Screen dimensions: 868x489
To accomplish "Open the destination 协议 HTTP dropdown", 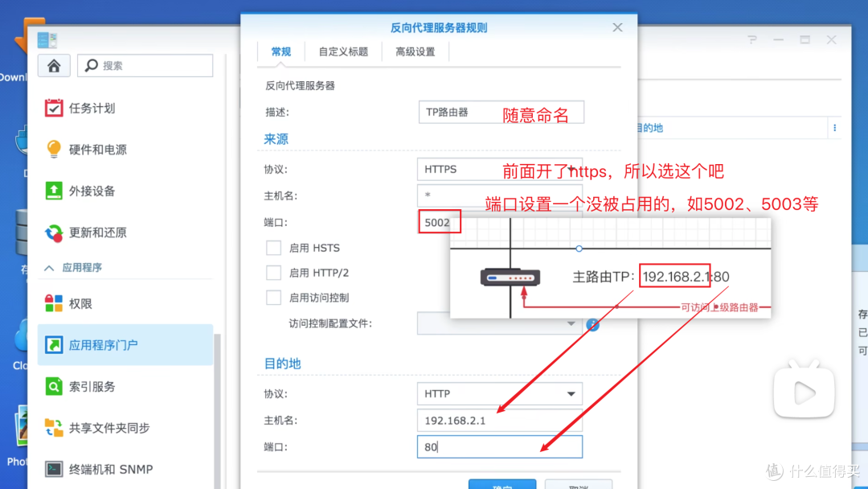I will pyautogui.click(x=499, y=394).
